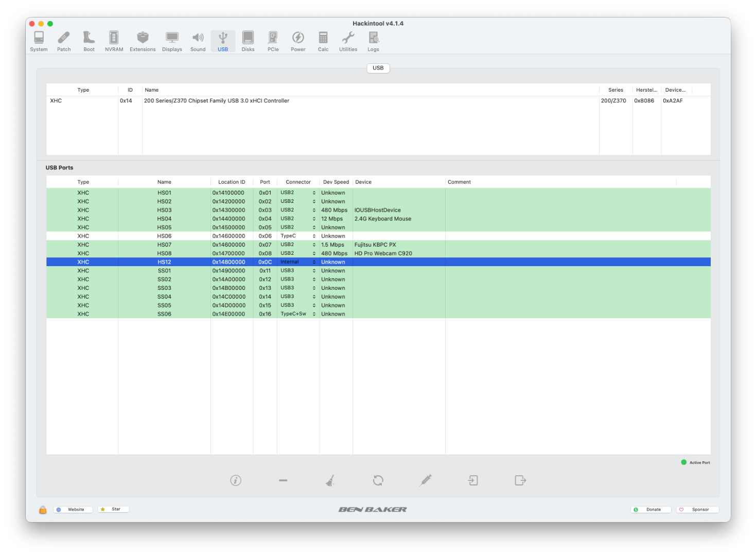The width and height of the screenshot is (756, 556).
Task: Open the TypeC+Sw connector dropdown for SS06
Action: pos(298,314)
